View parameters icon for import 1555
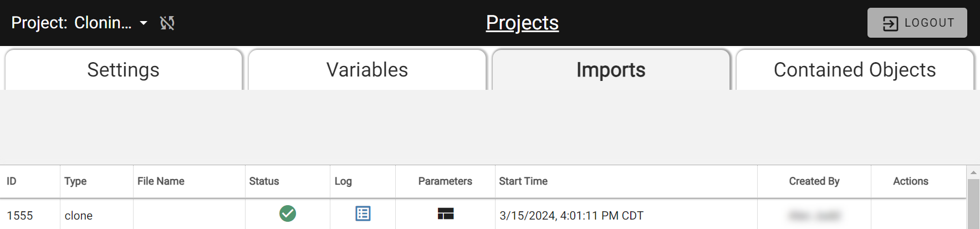Image resolution: width=980 pixels, height=229 pixels. click(x=446, y=213)
